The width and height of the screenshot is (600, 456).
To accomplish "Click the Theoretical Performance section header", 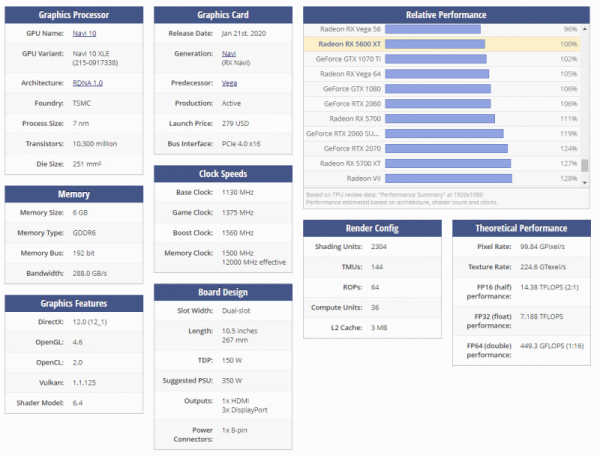I will click(521, 228).
